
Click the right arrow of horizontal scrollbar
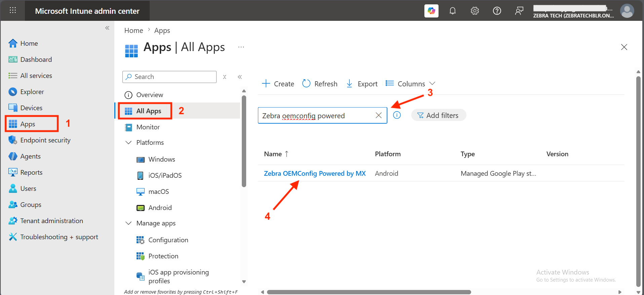(620, 292)
